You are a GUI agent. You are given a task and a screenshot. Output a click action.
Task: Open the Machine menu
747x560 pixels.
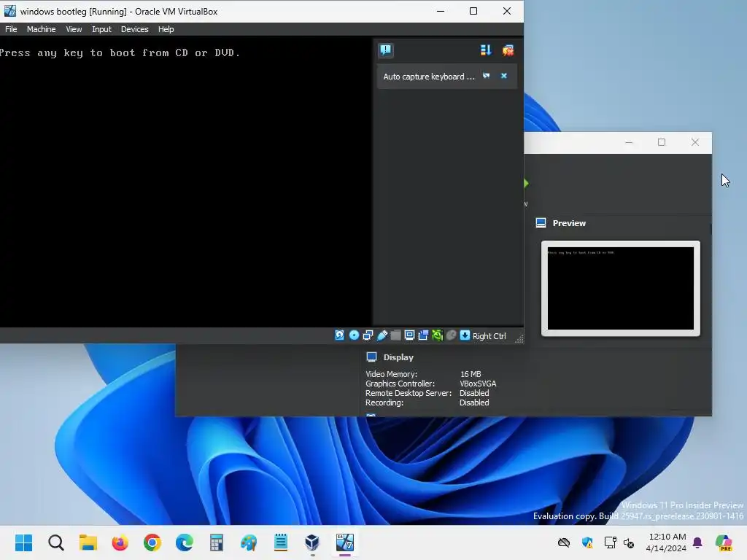[x=41, y=29]
